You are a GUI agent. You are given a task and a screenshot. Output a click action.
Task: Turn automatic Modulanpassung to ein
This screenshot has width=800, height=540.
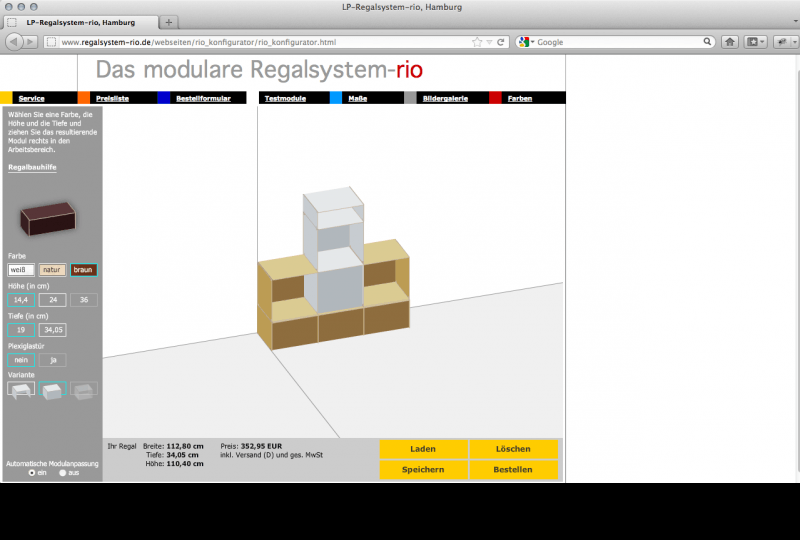click(x=32, y=473)
